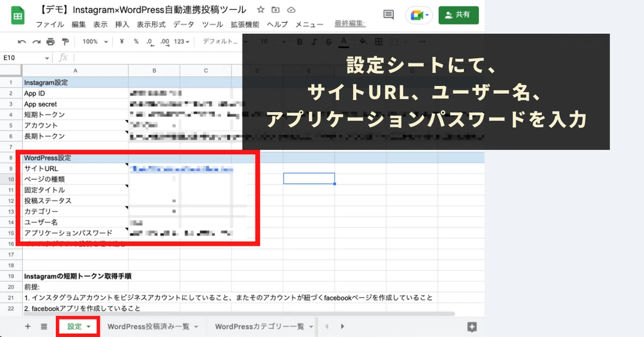Open the text color picker
This screenshot has width=644, height=337.
point(343,41)
